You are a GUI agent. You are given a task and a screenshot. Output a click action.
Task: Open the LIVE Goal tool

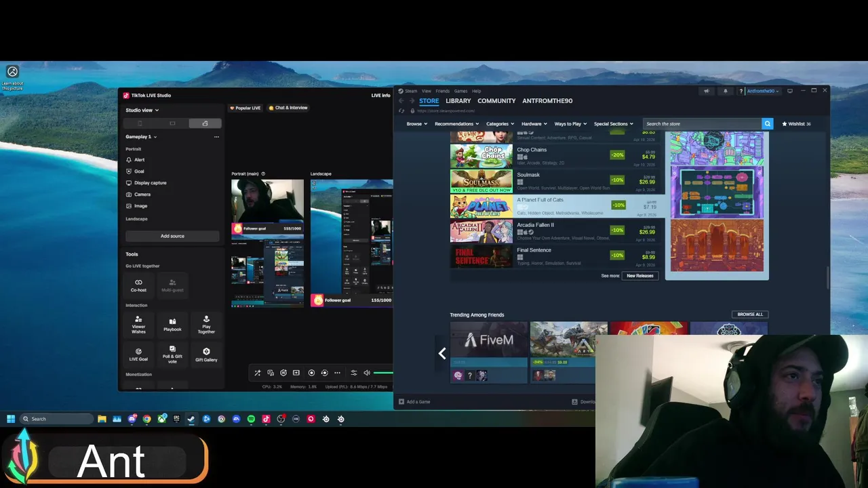pyautogui.click(x=138, y=354)
